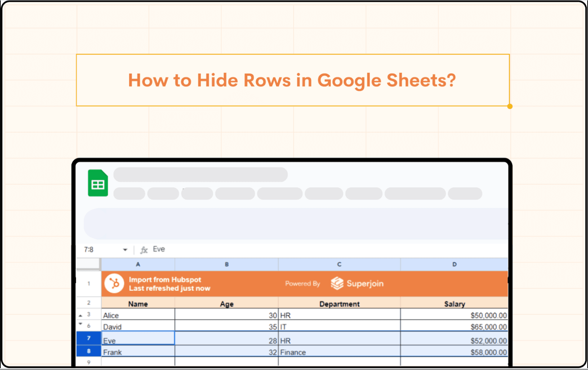
Task: Click the Department header cell
Action: [339, 303]
